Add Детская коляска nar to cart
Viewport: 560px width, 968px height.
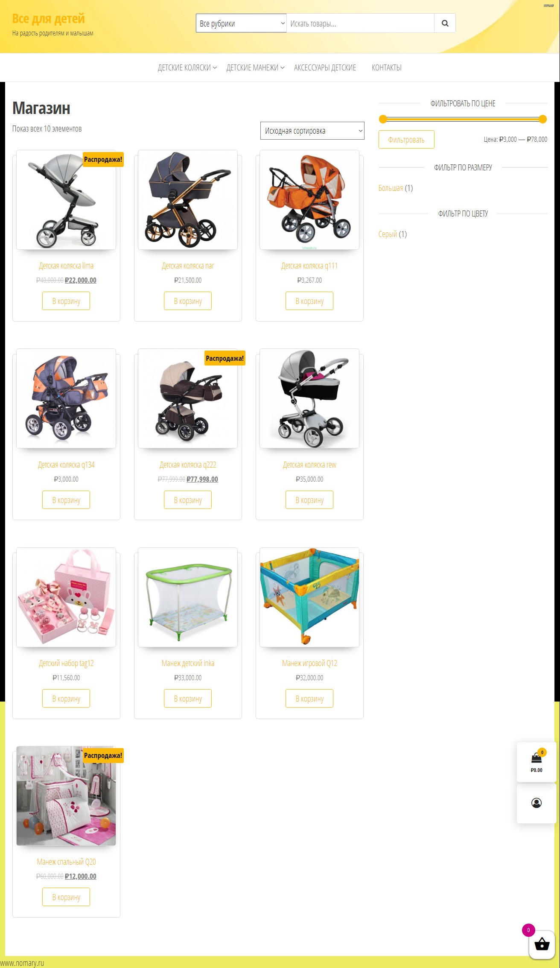tap(188, 301)
